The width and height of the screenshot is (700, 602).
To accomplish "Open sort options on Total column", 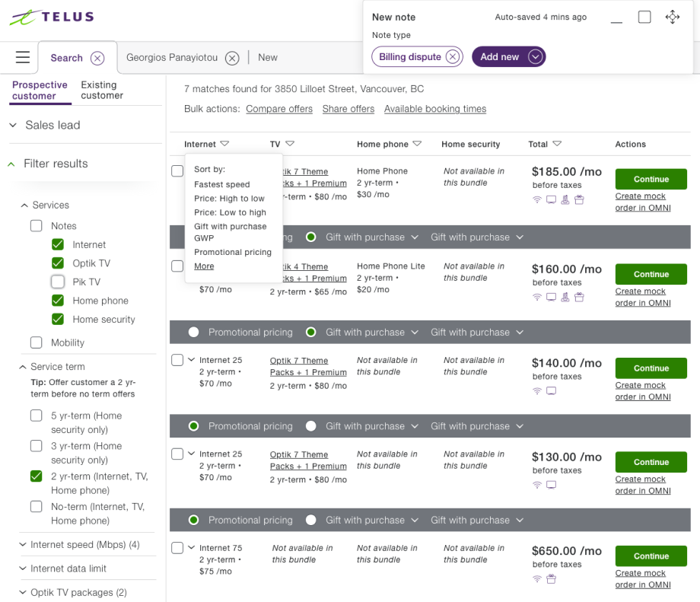I will click(557, 144).
